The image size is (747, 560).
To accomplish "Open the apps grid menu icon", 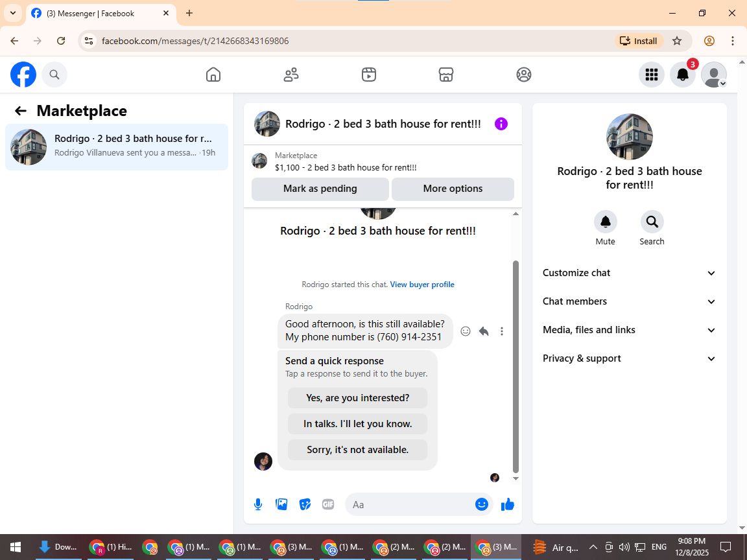I will (x=651, y=75).
